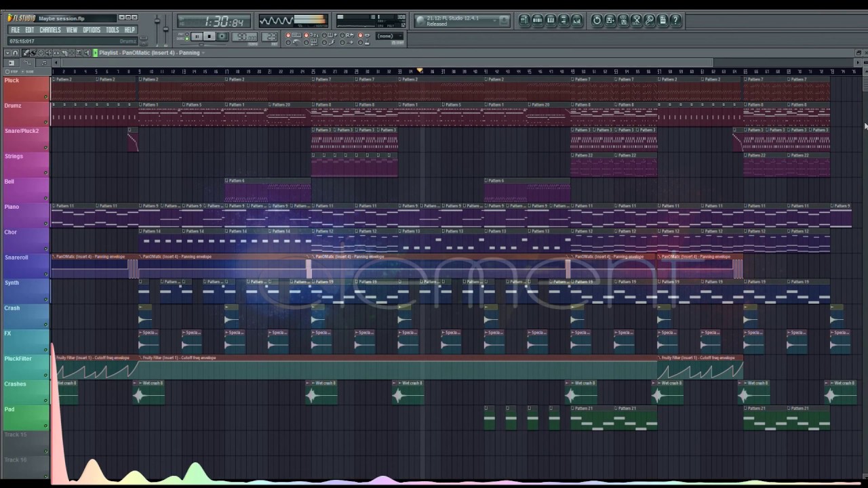Screen dimensions: 868x488
Task: Open the Playlist title clip selector dropdown
Action: (x=203, y=53)
